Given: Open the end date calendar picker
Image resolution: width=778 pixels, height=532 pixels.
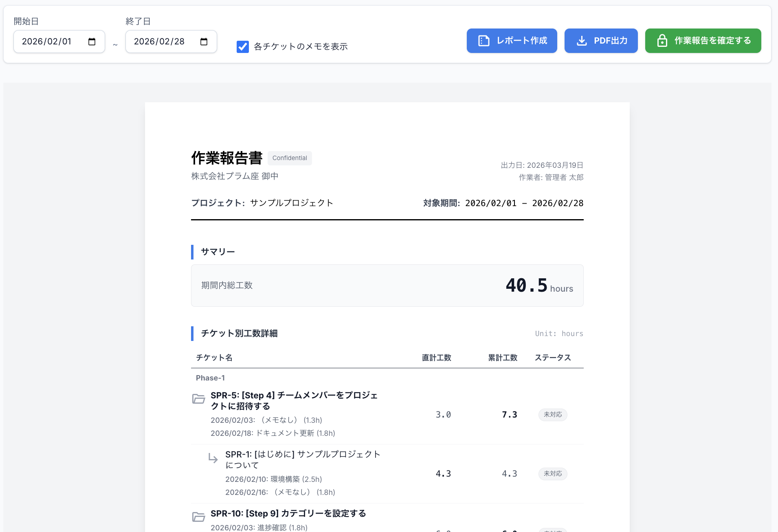Looking at the screenshot, I should (205, 41).
